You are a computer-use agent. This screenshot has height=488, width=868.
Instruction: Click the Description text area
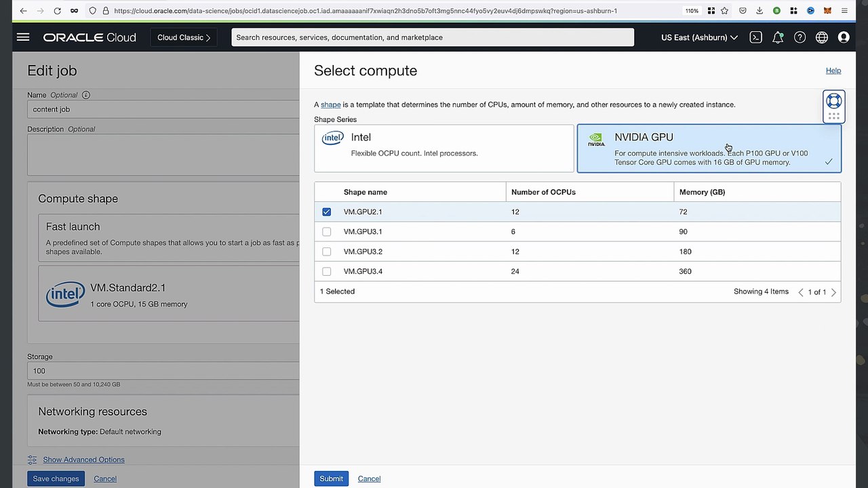pyautogui.click(x=163, y=155)
